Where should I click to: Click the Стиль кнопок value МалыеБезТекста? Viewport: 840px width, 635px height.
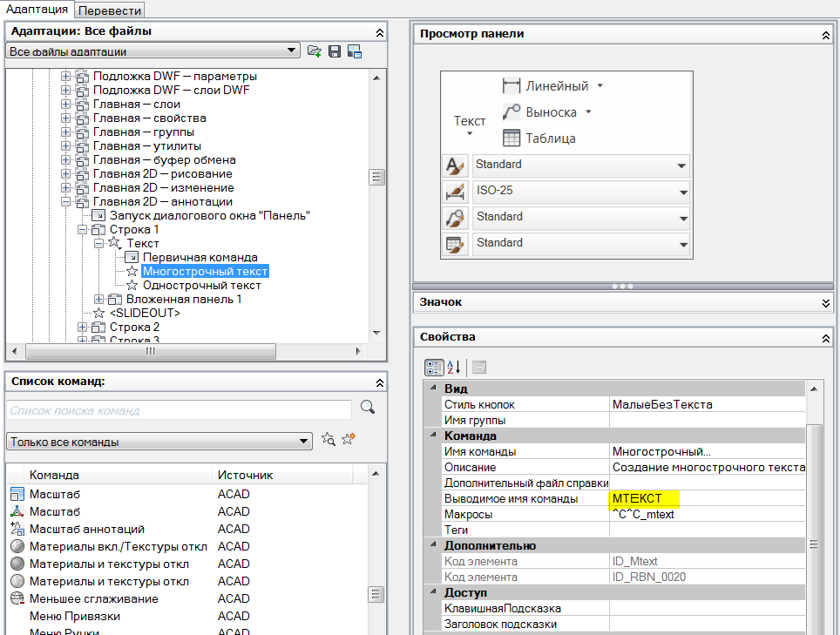click(x=662, y=405)
